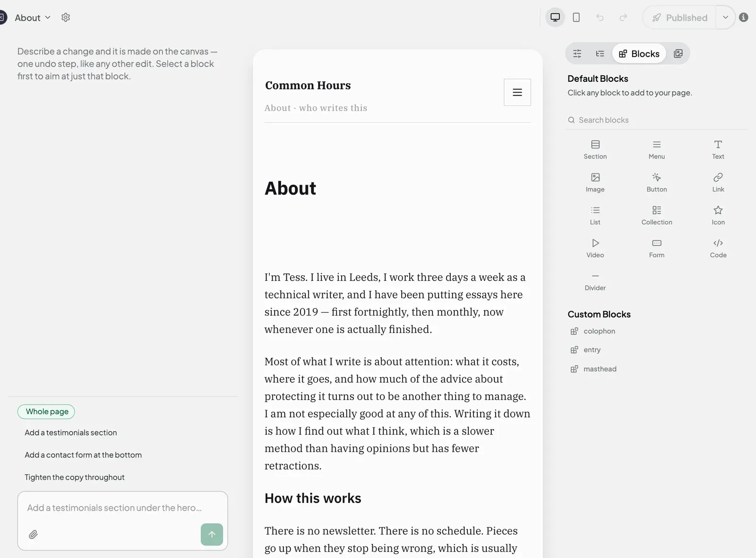Send the prompt with arrow button
The width and height of the screenshot is (756, 558).
[212, 534]
